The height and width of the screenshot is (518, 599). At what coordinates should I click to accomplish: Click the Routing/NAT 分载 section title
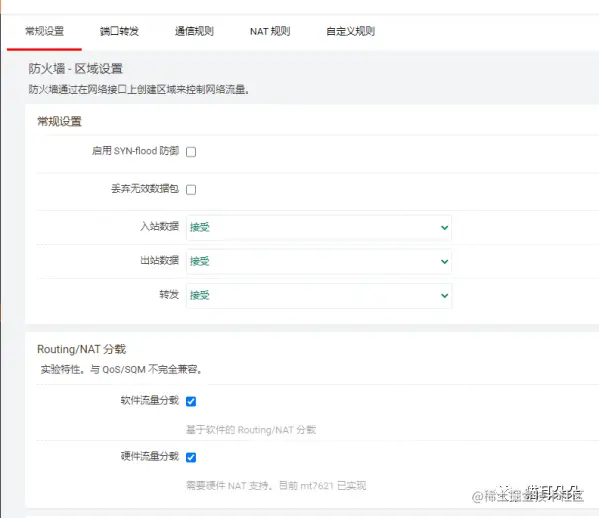click(x=81, y=349)
